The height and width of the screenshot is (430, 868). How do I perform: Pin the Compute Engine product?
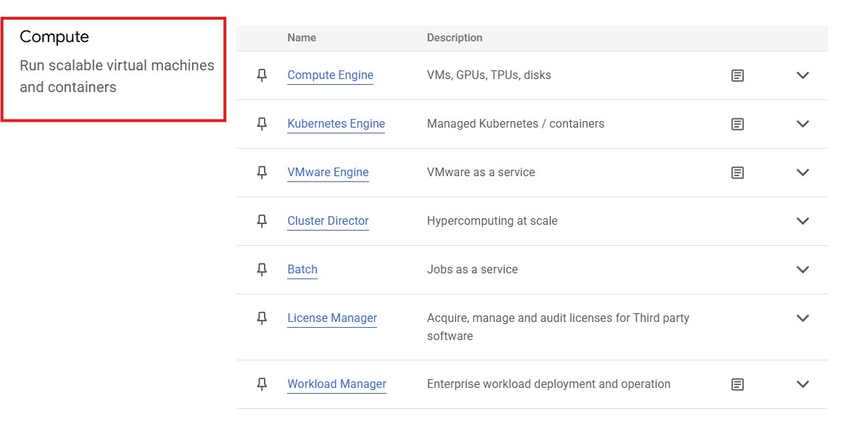tap(262, 75)
